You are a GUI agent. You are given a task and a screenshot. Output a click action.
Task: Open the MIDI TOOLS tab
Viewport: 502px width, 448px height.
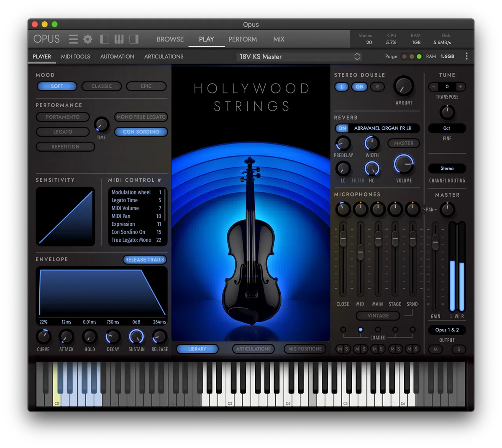tap(75, 56)
